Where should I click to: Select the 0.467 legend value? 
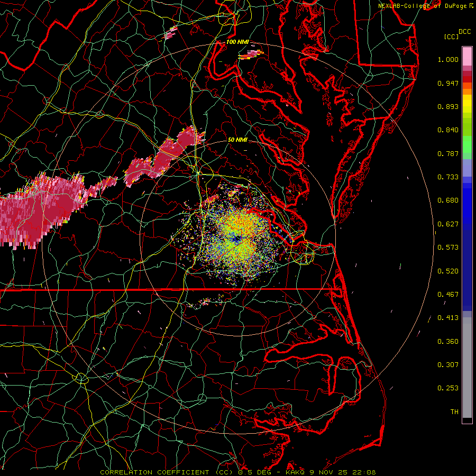pos(448,295)
